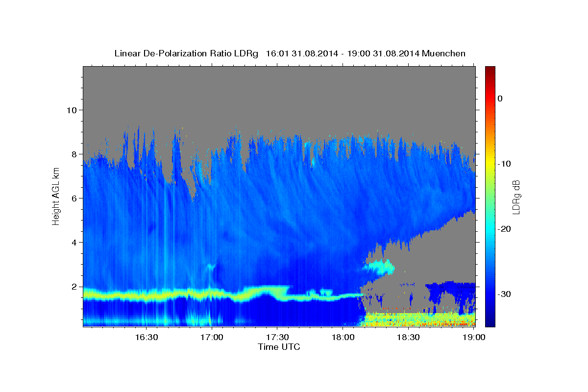Click the 16:30 time tick label
The image size is (588, 392).
[x=146, y=337]
